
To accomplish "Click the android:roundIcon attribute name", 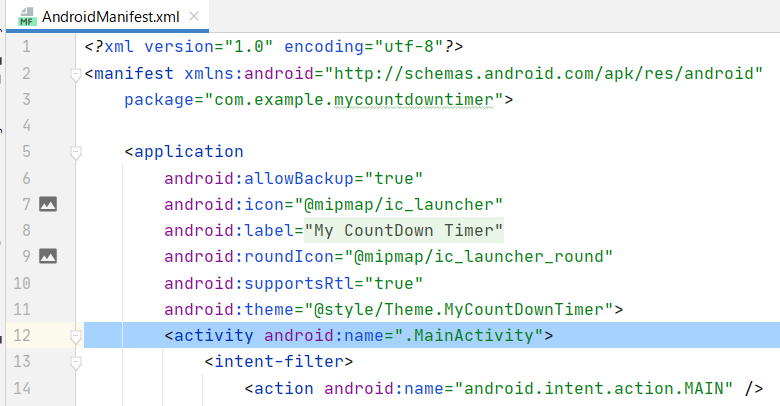I will click(249, 257).
